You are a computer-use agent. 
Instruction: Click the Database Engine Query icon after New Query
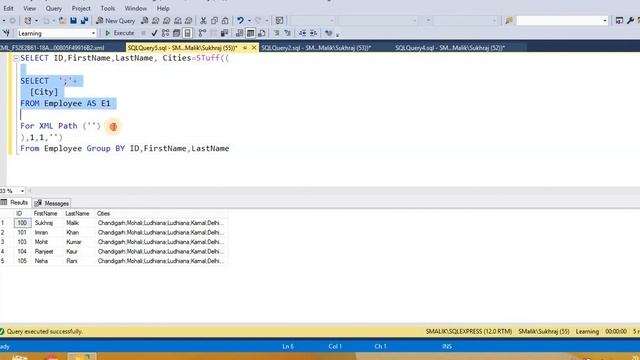point(144,20)
